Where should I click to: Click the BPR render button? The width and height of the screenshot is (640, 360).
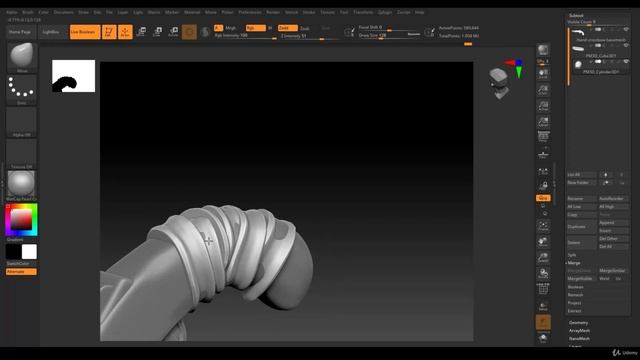(543, 50)
